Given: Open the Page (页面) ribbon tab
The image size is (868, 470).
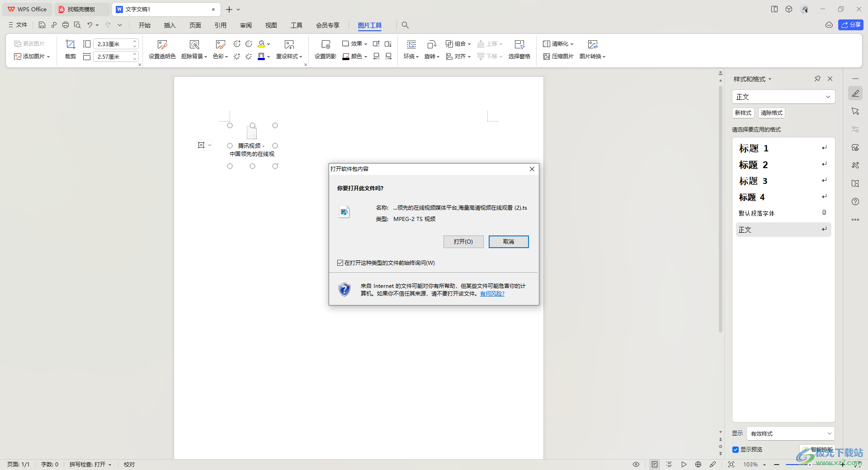Looking at the screenshot, I should coord(195,25).
